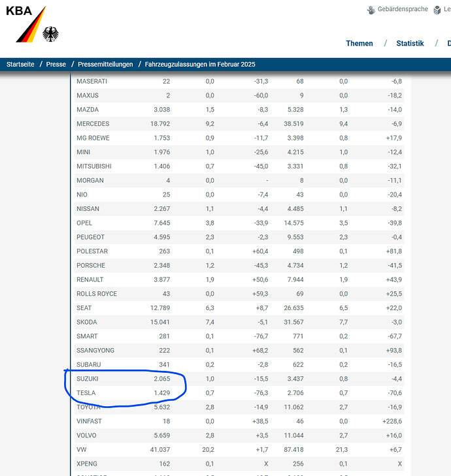Open the Statistik menu
The image size is (451, 476).
(x=410, y=43)
